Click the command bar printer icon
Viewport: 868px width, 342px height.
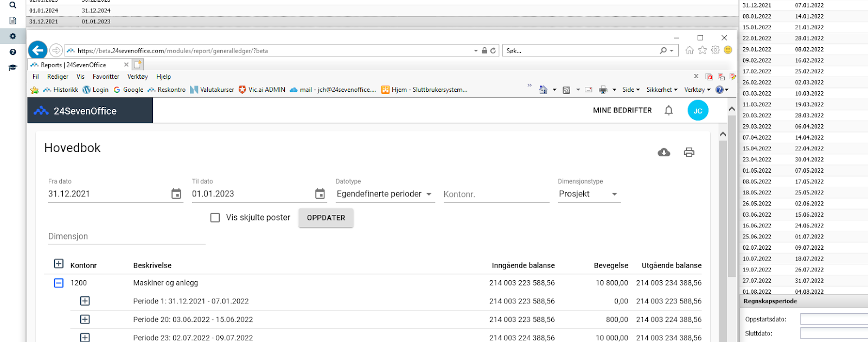pos(603,90)
